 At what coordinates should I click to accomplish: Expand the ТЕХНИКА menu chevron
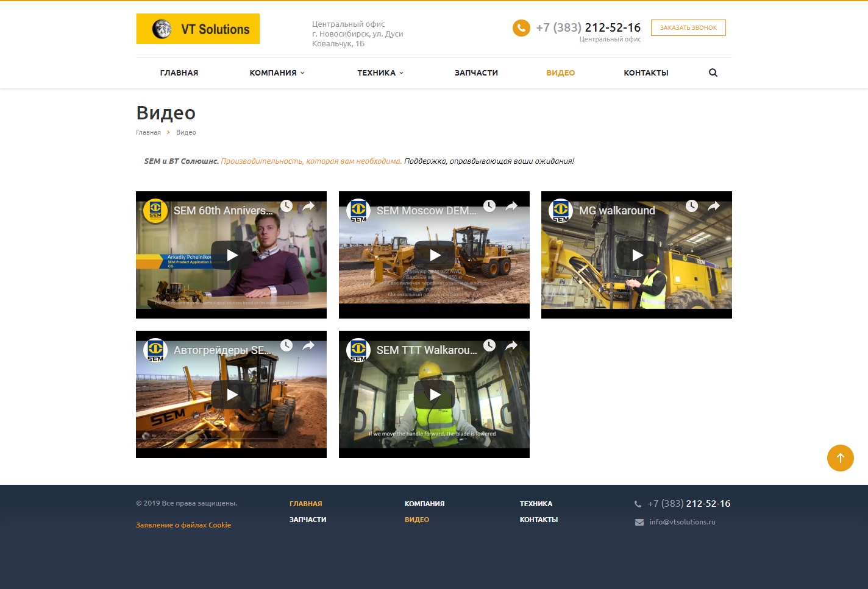pos(401,73)
